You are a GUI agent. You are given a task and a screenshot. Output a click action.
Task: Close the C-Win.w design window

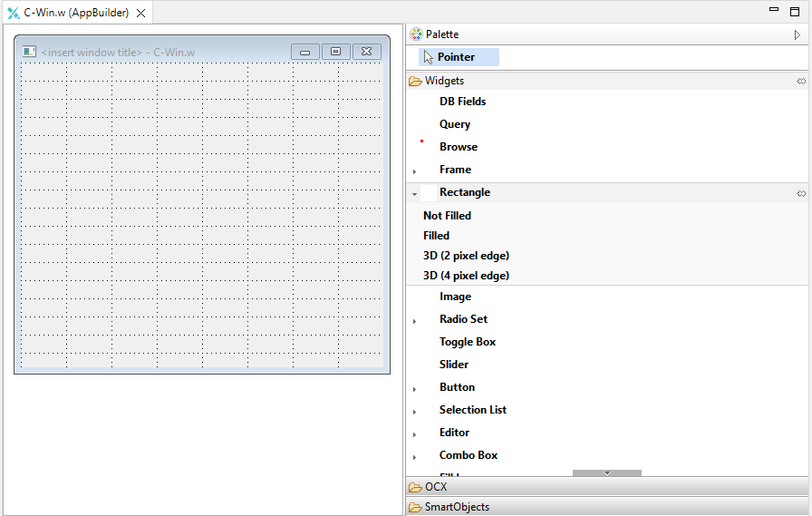point(367,52)
